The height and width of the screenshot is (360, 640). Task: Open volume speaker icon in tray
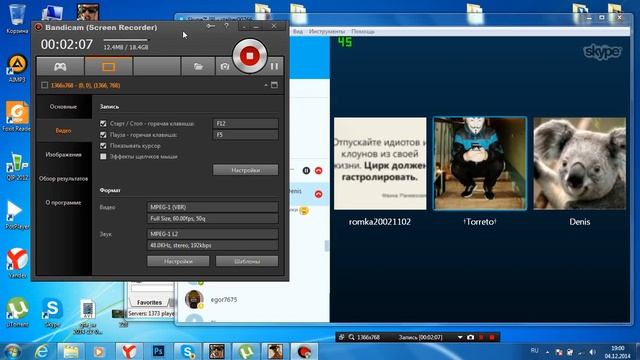click(x=592, y=352)
